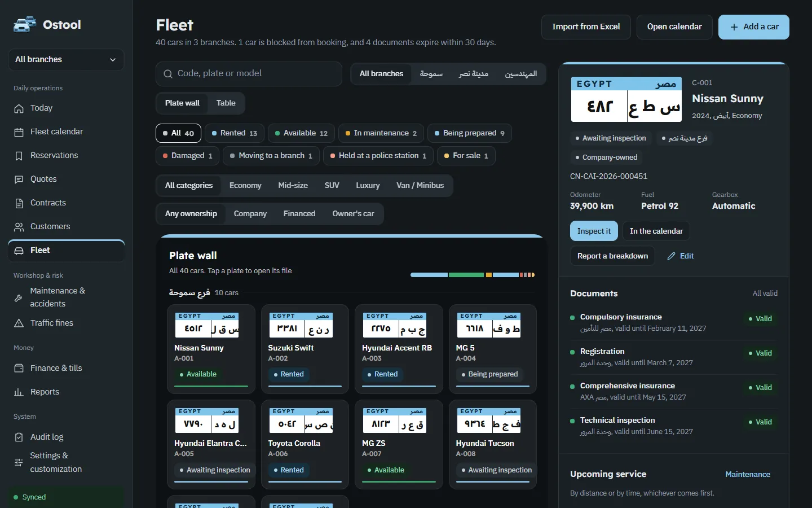Toggle the Held at a police station filter
This screenshot has width=812, height=508.
point(378,156)
